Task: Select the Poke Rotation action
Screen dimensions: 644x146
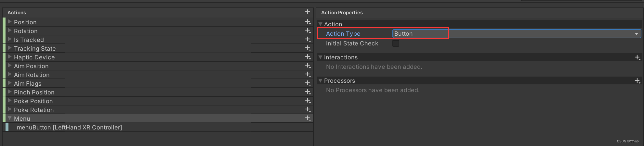Action: tap(34, 110)
